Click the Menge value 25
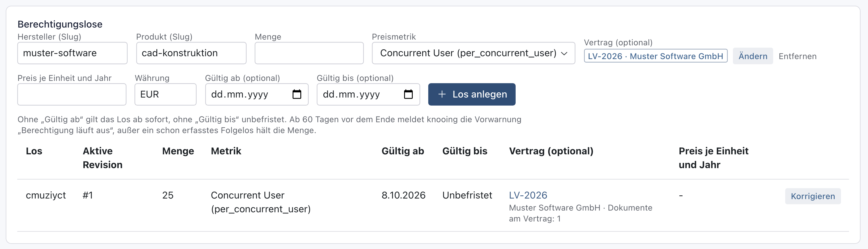Image resolution: width=868 pixels, height=249 pixels. point(168,195)
